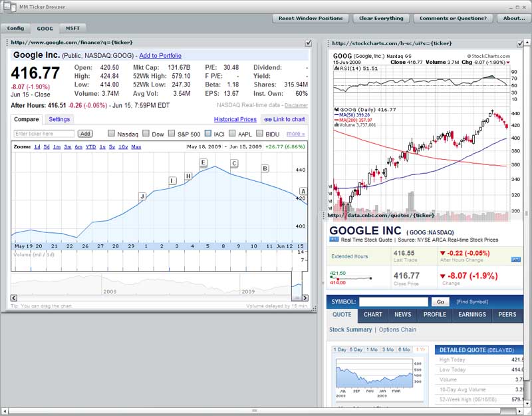532x416 pixels.
Task: Click the Add button next to ticker field
Action: pos(85,134)
